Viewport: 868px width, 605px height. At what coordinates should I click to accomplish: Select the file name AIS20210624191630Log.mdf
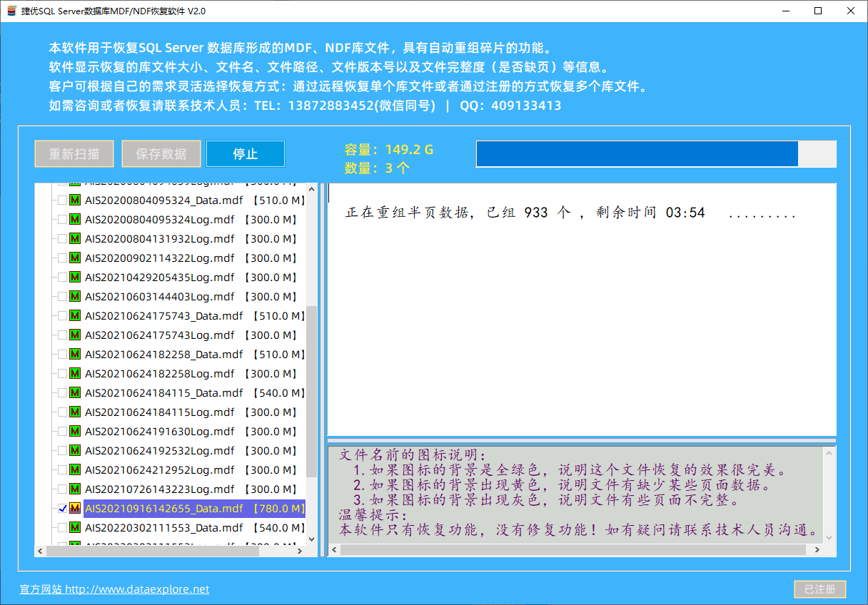(x=160, y=432)
